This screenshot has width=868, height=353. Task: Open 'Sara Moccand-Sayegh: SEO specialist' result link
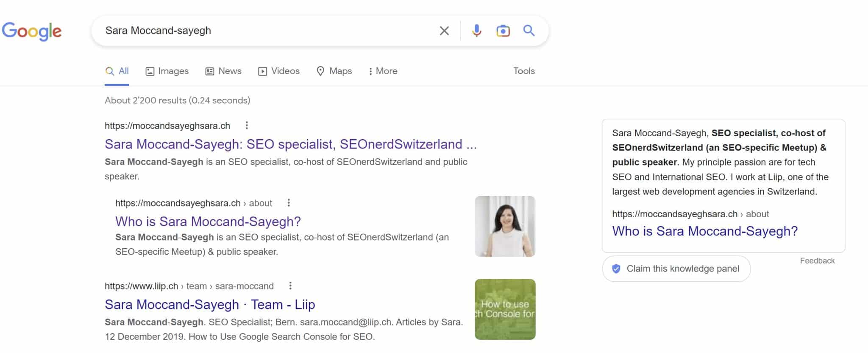pyautogui.click(x=291, y=144)
